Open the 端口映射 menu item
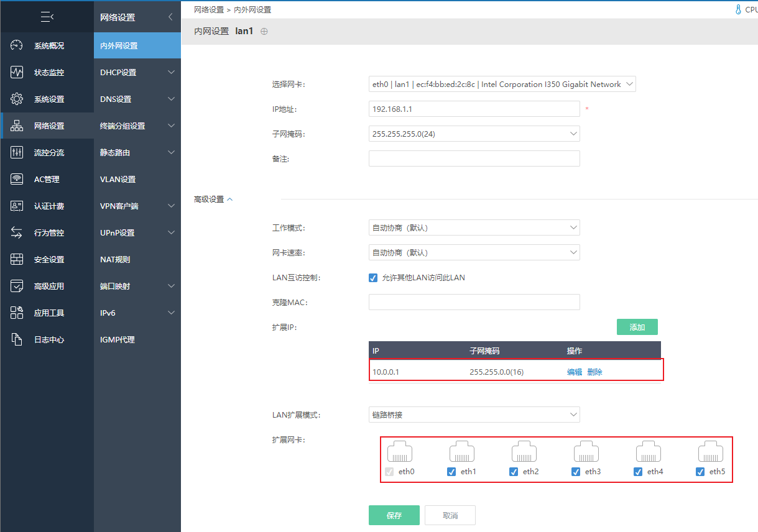This screenshot has width=758, height=532. click(x=137, y=286)
